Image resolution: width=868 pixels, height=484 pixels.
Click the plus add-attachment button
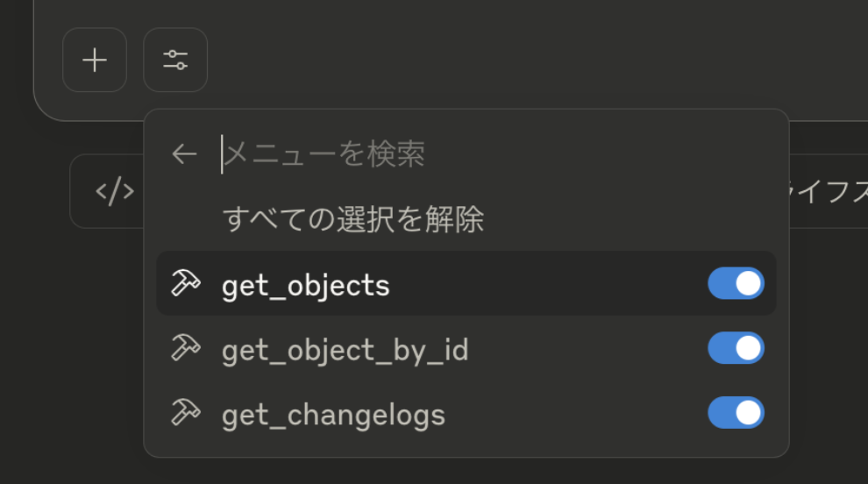tap(95, 60)
